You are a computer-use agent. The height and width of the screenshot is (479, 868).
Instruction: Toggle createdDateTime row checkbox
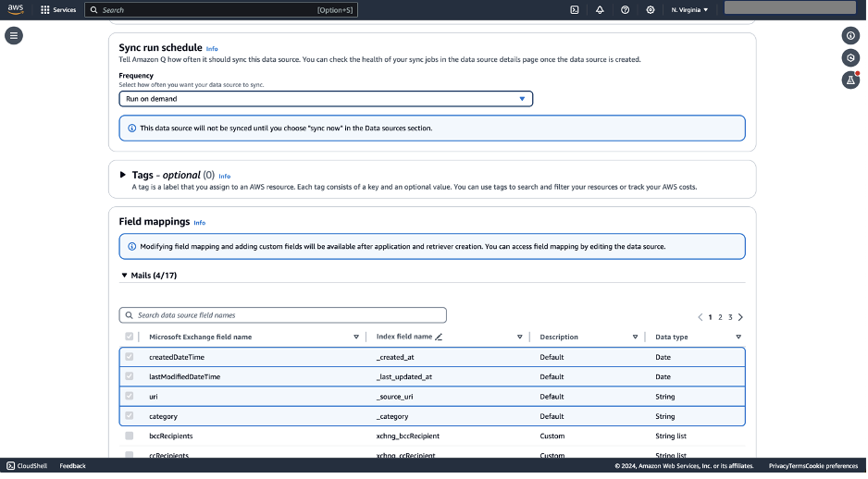pyautogui.click(x=130, y=357)
